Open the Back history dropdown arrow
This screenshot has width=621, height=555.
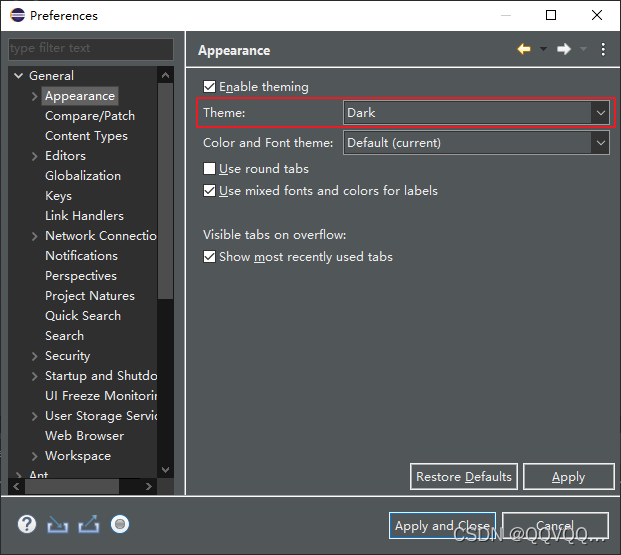[x=543, y=50]
